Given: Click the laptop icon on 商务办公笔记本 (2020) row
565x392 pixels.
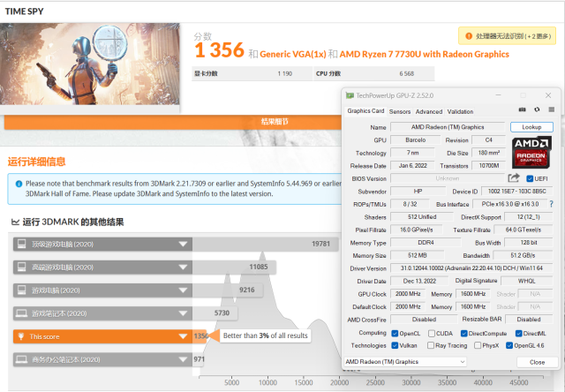Looking at the screenshot, I should (21, 359).
